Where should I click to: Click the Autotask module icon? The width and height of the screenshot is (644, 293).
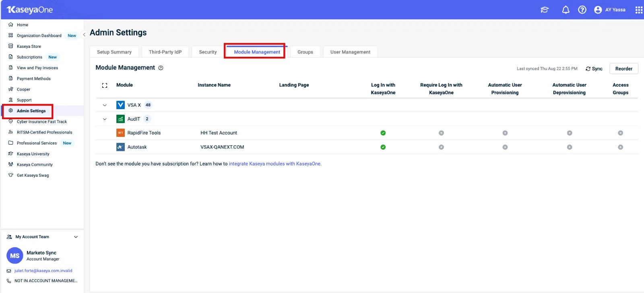[x=120, y=147]
